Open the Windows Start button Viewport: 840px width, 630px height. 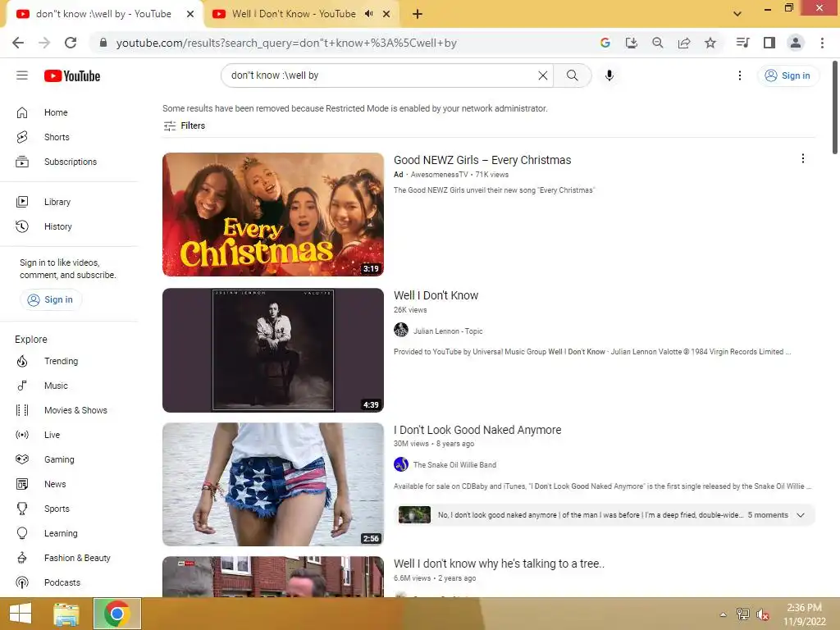tap(21, 614)
